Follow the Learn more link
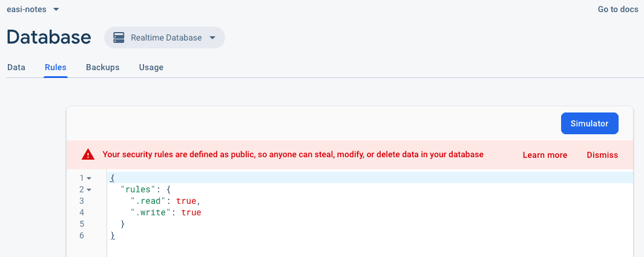This screenshot has width=644, height=257. click(545, 155)
